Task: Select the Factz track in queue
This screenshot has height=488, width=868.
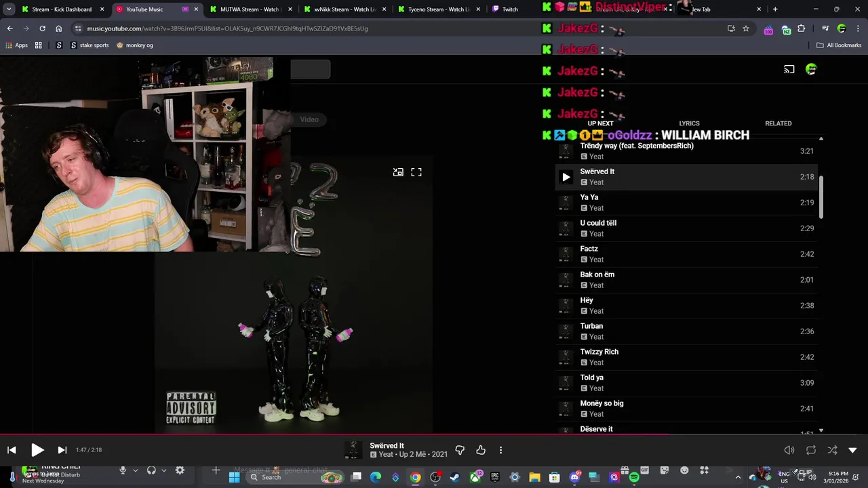Action: click(686, 254)
